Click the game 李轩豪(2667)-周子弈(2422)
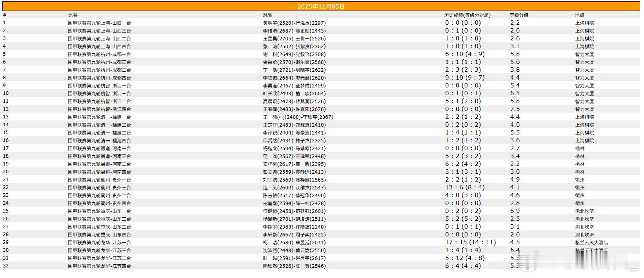Image resolution: width=644 pixels, height=278 pixels. [294, 235]
